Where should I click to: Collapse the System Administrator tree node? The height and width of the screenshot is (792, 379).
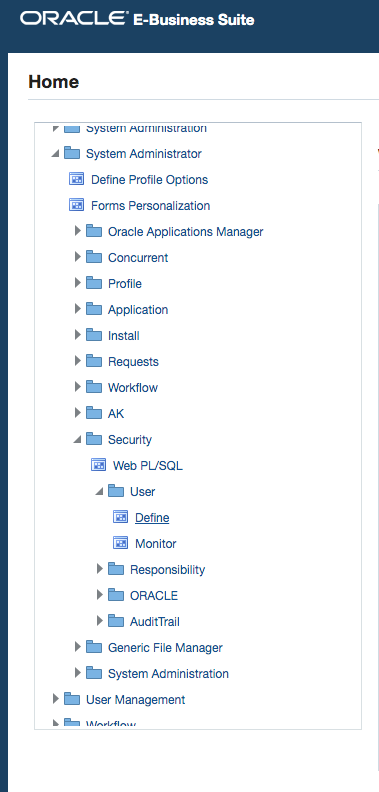tap(55, 154)
